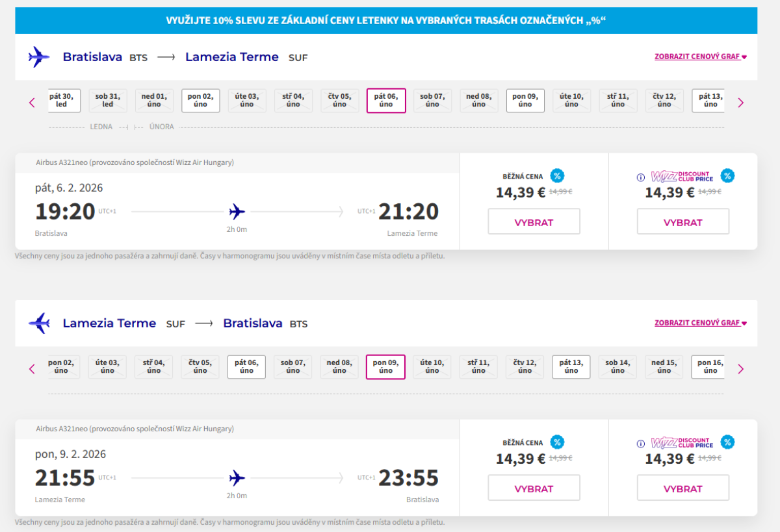Expand the return Zobrazit cenový graf
This screenshot has height=532, width=780.
point(700,323)
